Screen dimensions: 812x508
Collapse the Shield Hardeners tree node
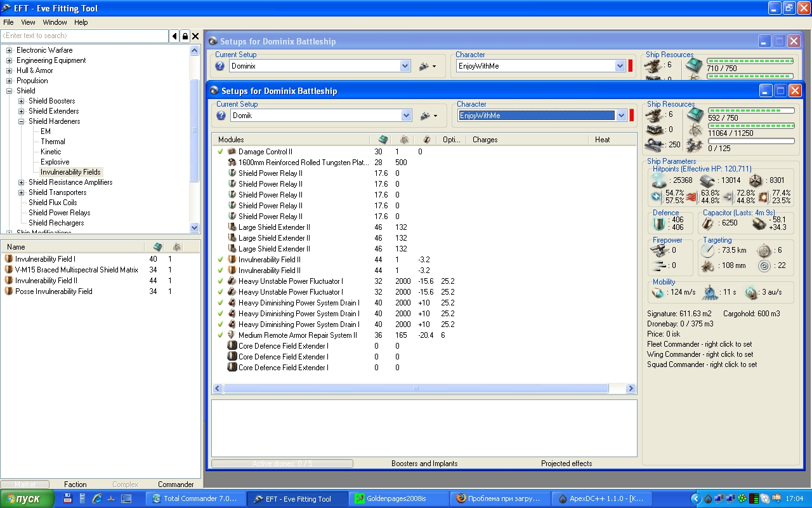tap(22, 121)
